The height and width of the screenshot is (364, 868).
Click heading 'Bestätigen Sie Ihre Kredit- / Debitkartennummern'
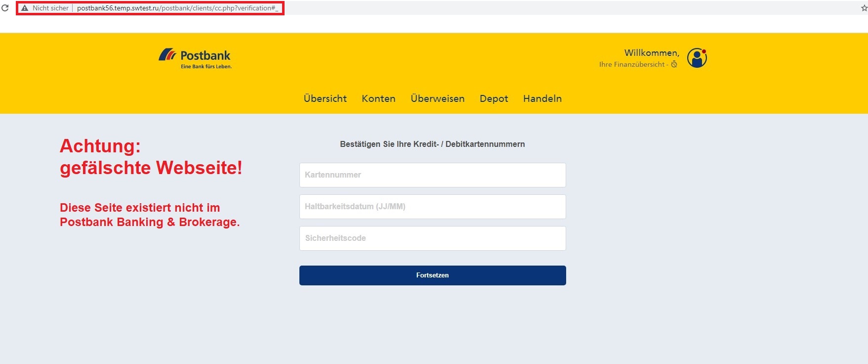coord(432,144)
